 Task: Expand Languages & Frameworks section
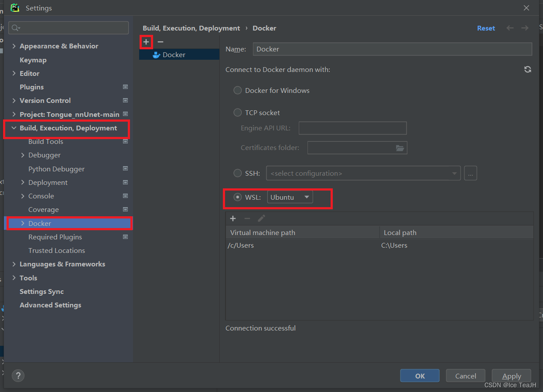click(14, 264)
